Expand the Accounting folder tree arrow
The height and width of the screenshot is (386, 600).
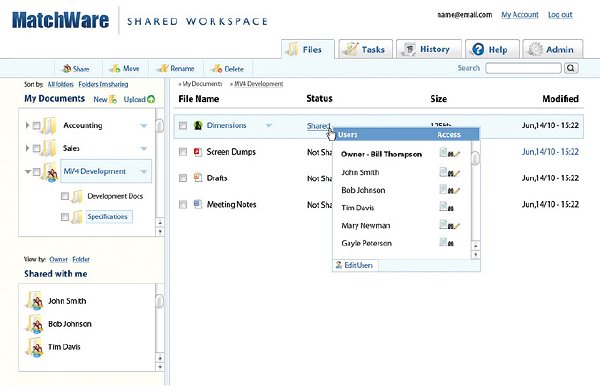[27, 125]
